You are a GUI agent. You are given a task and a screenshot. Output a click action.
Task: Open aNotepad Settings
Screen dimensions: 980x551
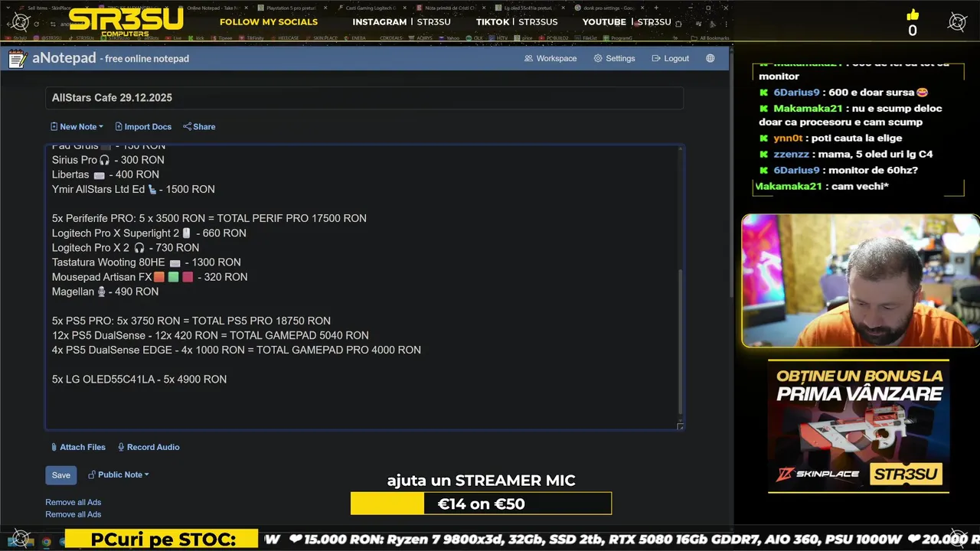pyautogui.click(x=614, y=58)
